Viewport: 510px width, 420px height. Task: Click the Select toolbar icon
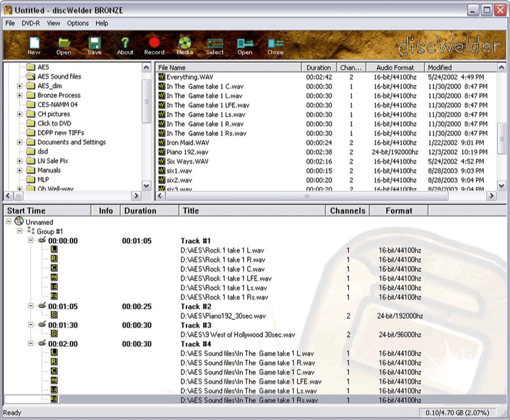[x=215, y=46]
